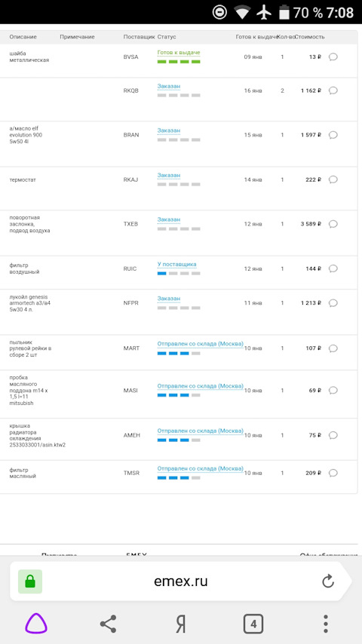
Task: Tap the share icon in browser bar
Action: point(108,624)
